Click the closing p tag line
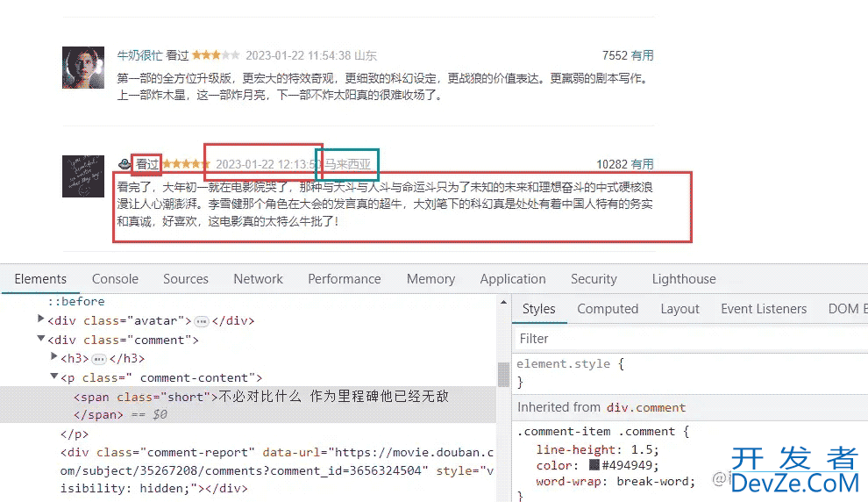Screen dimensions: 868x502 pos(75,434)
